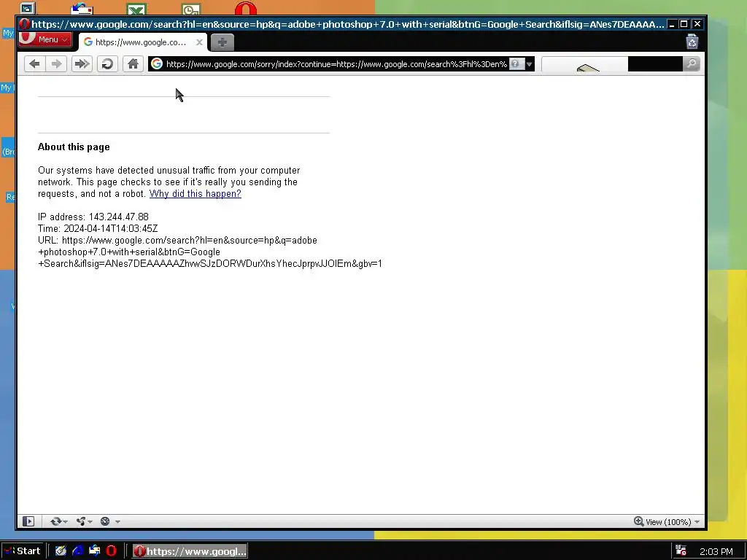Viewport: 747px width, 560px height.
Task: Click the Opera desktop shortcut icon
Action: 246,8
